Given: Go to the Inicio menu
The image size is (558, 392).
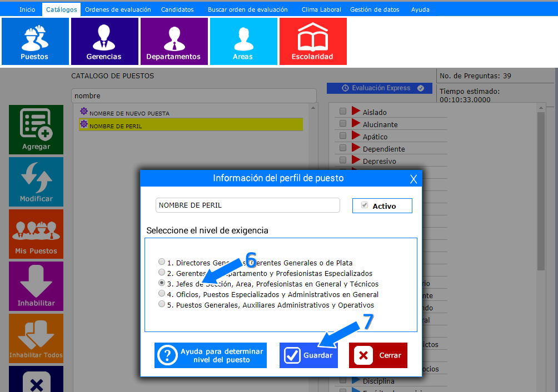Looking at the screenshot, I should (x=27, y=9).
